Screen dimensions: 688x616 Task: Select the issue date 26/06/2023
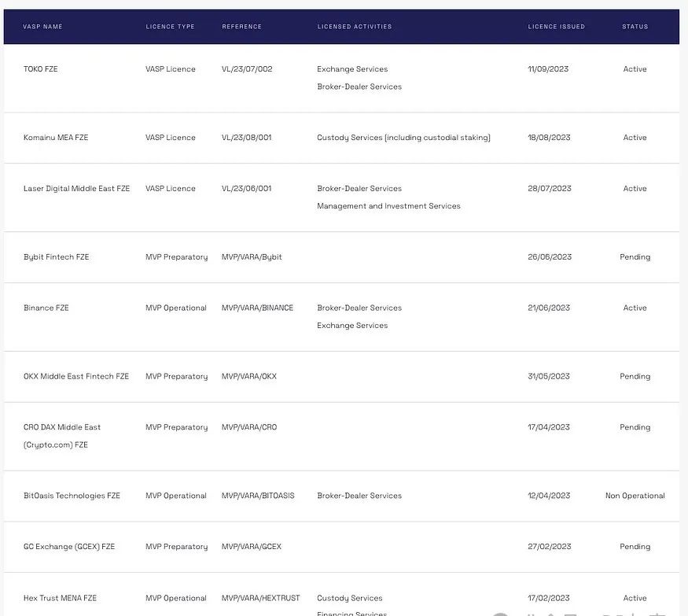(x=550, y=256)
